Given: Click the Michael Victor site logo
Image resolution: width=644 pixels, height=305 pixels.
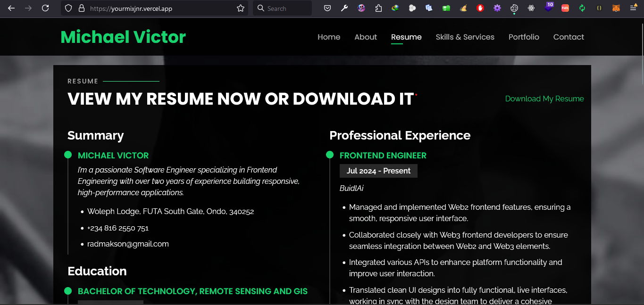Looking at the screenshot, I should [x=123, y=37].
